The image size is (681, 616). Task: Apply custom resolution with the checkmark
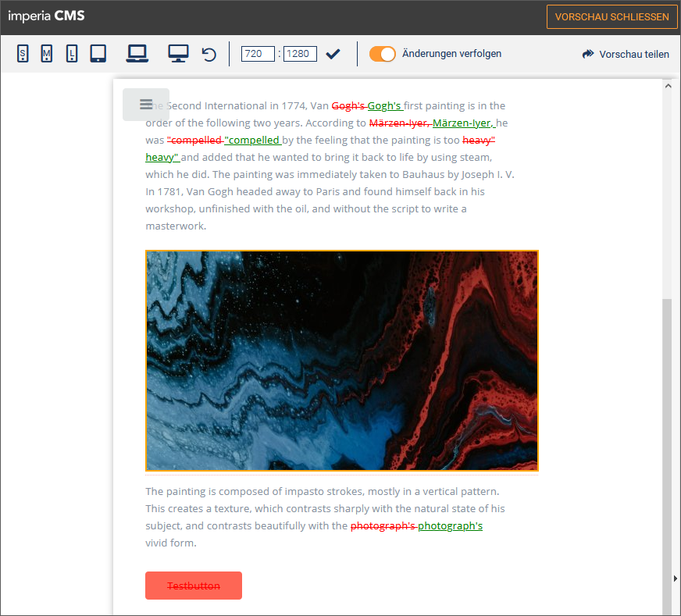pyautogui.click(x=333, y=54)
